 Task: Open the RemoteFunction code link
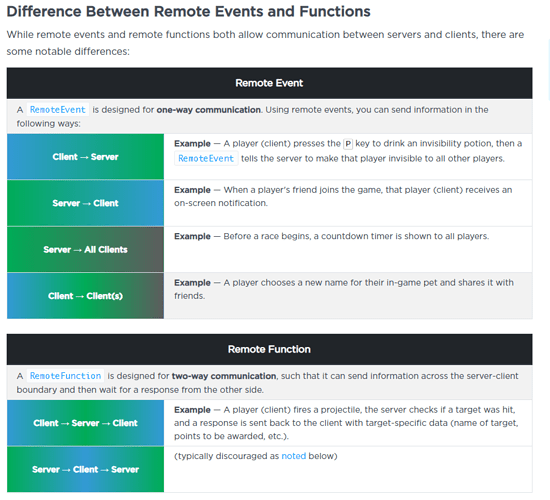point(65,376)
